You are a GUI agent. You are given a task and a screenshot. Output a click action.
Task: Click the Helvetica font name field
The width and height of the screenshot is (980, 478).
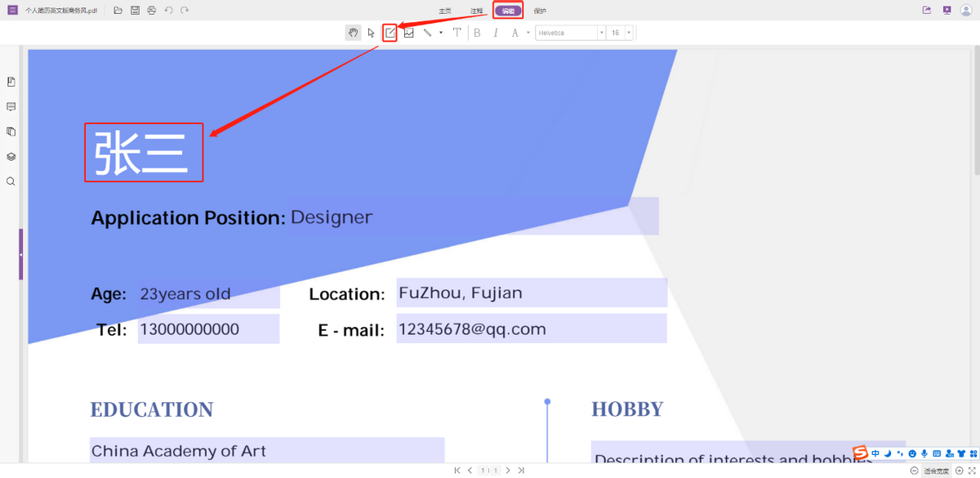click(x=566, y=33)
